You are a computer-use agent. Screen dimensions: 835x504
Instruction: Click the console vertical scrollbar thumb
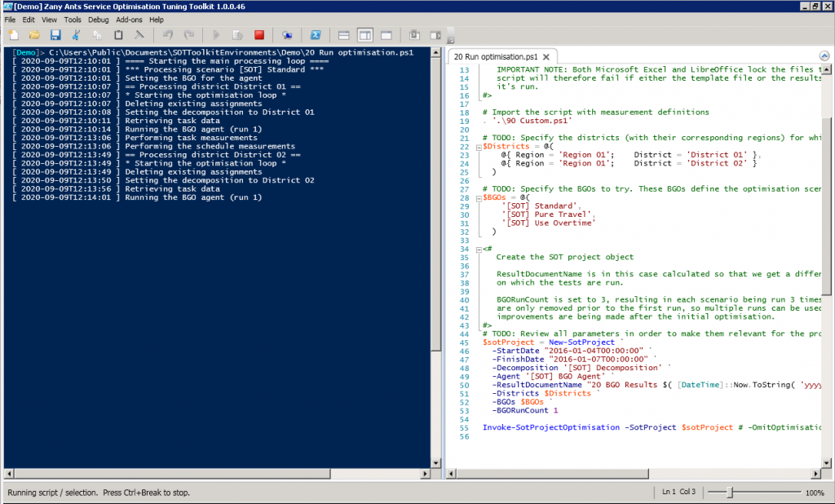[x=435, y=204]
